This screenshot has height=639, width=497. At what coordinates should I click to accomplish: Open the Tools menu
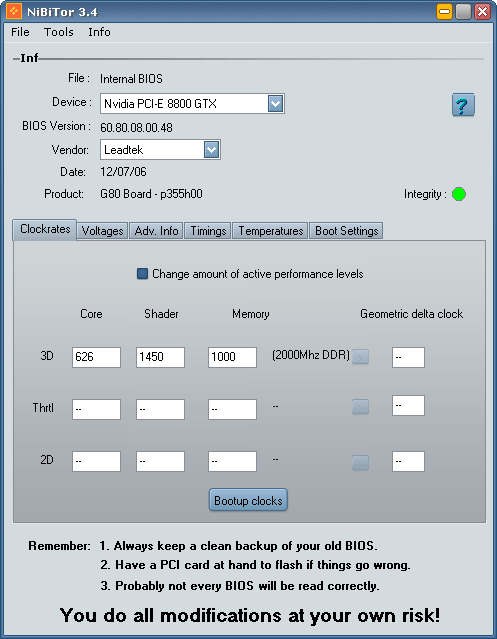[x=59, y=32]
